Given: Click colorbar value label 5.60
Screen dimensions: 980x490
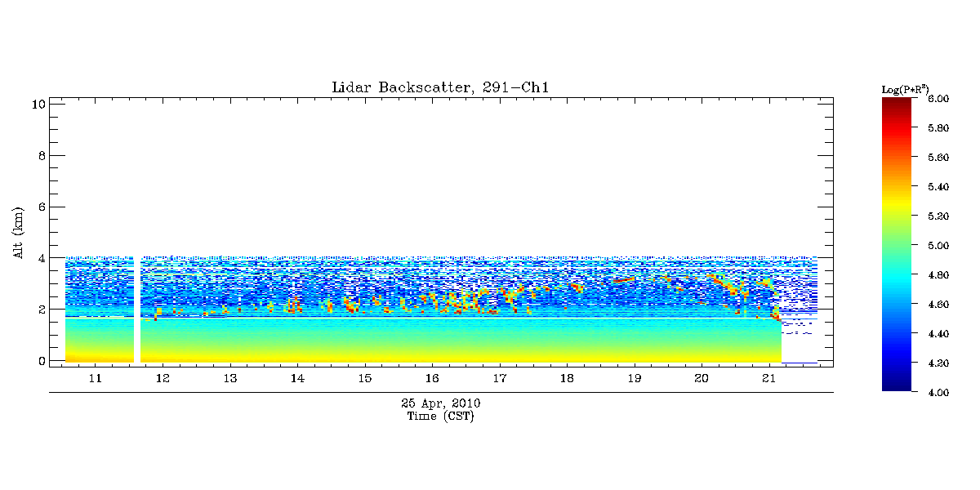Looking at the screenshot, I should (x=938, y=158).
